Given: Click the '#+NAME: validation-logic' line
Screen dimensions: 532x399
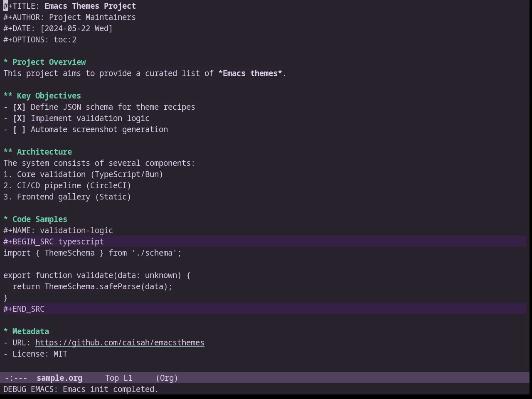Looking at the screenshot, I should (58, 230).
